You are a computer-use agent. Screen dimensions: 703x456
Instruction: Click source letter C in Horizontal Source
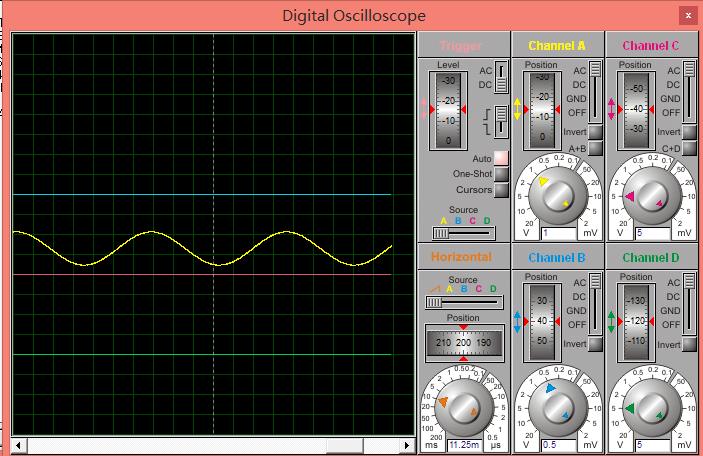coord(479,289)
